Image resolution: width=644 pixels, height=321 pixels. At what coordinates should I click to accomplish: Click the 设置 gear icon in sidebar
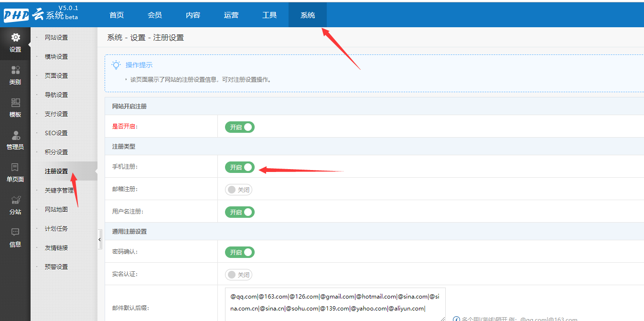pos(15,38)
